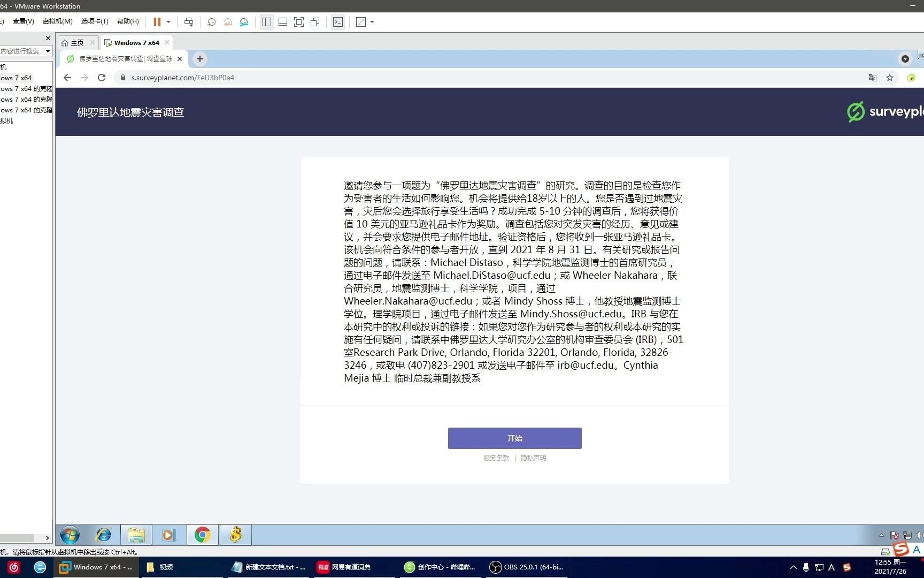Switch to OBS 25.0.1 taskbar button
This screenshot has height=578, width=924.
pyautogui.click(x=527, y=567)
